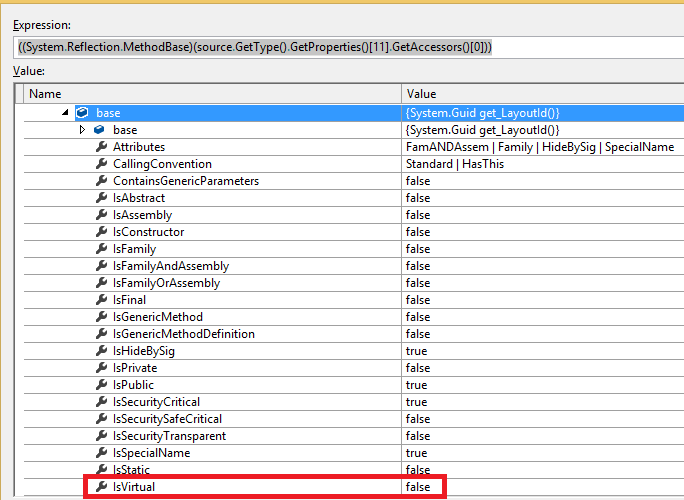Click the wrench icon beside IsSecurityTransparent
The image size is (684, 500).
[x=101, y=436]
